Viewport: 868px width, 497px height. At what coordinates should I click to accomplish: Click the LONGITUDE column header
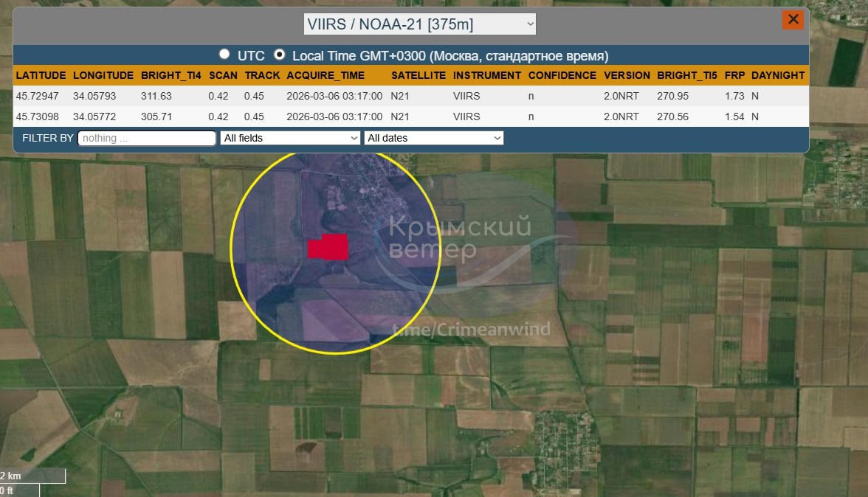click(x=103, y=75)
